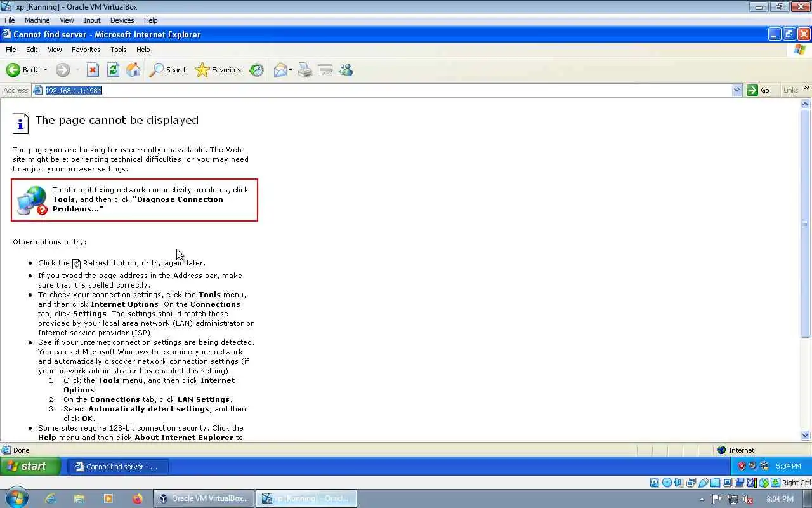Click VirtualBox network adapter status icon
The image size is (812, 508).
[691, 483]
